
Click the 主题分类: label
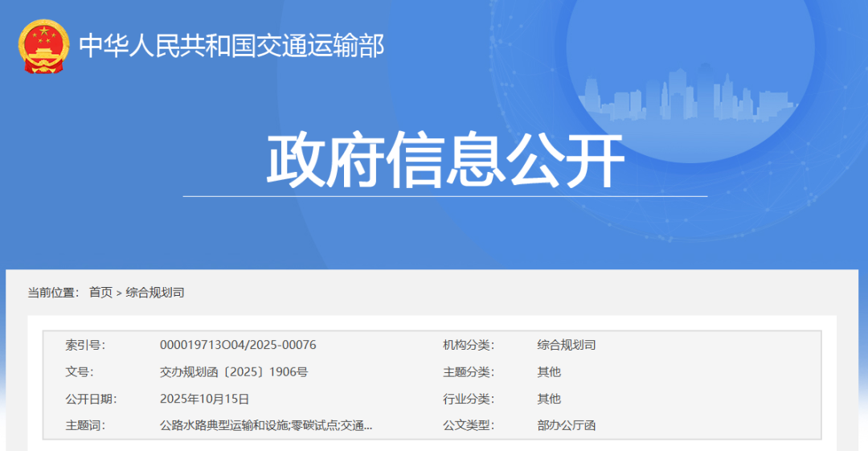pyautogui.click(x=469, y=371)
